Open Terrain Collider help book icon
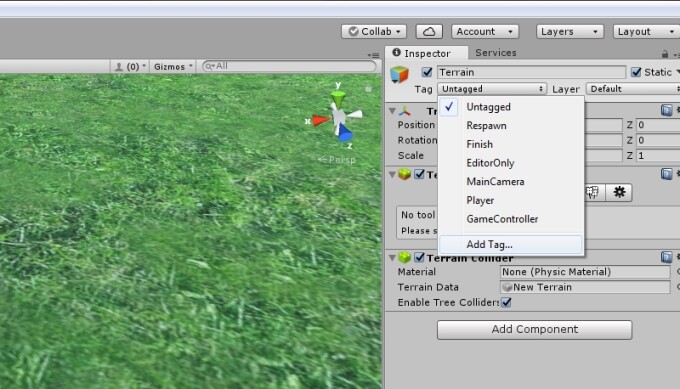This screenshot has width=680, height=389. tap(667, 257)
